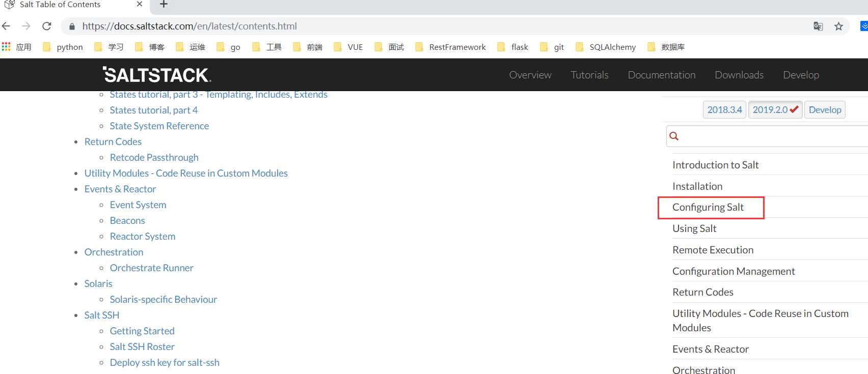
Task: Click the translate page icon
Action: pyautogui.click(x=818, y=26)
